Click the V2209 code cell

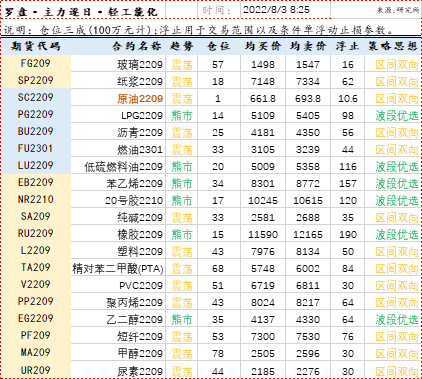pyautogui.click(x=36, y=284)
